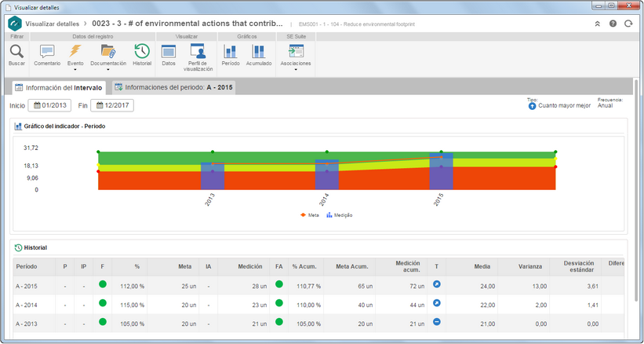Open the Inicio 01/2013 date picker
The image size is (644, 344).
49,105
